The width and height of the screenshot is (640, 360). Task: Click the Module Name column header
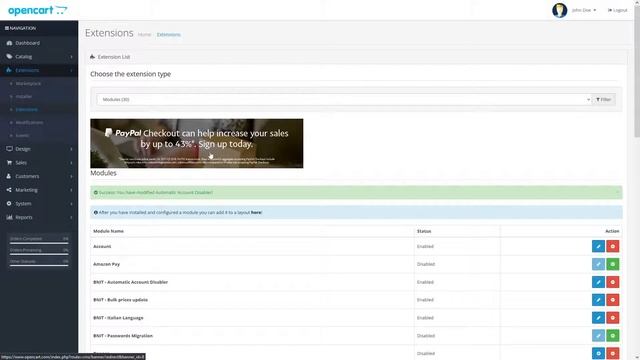tap(108, 231)
